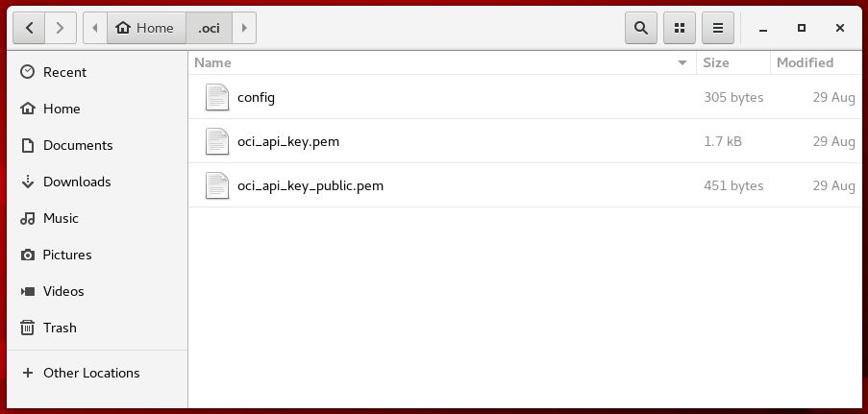The image size is (868, 414).
Task: Sort files by Modified column
Action: pyautogui.click(x=805, y=62)
